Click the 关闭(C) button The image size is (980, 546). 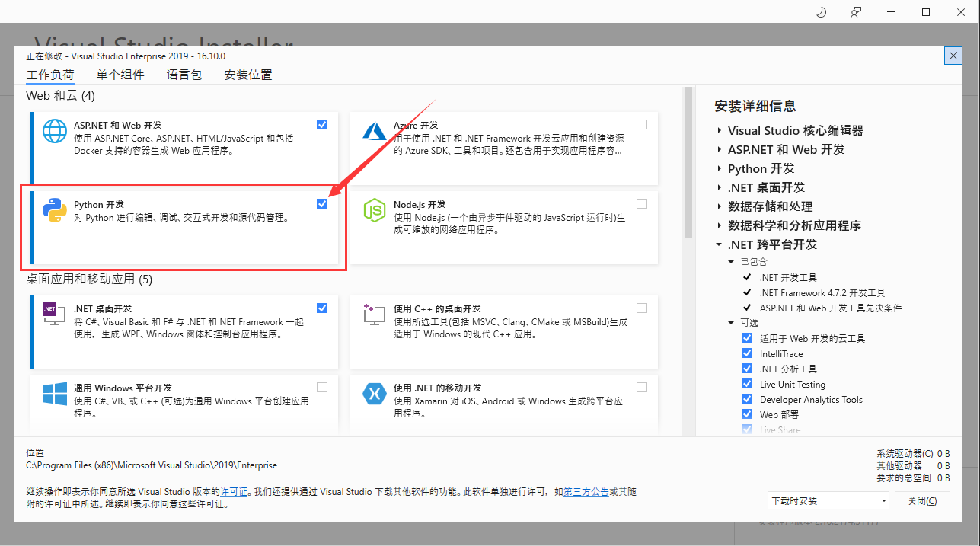pos(922,500)
